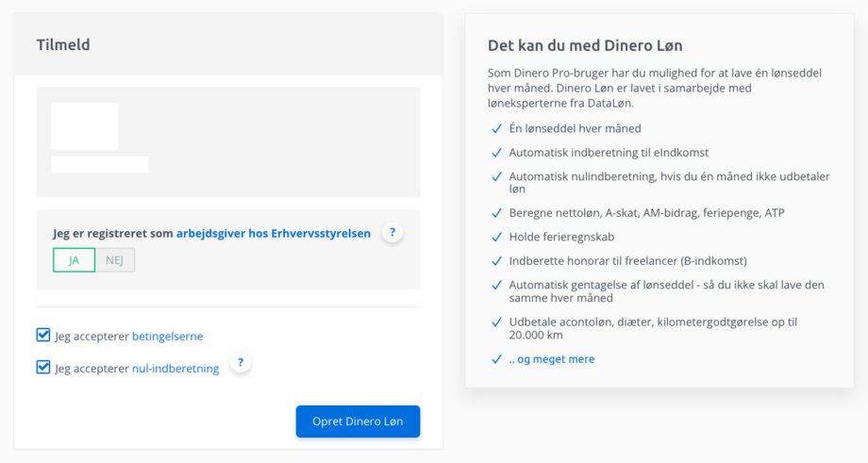
Task: Click checkmark icon beside 'Holde ferieregnskab'
Action: click(x=496, y=238)
